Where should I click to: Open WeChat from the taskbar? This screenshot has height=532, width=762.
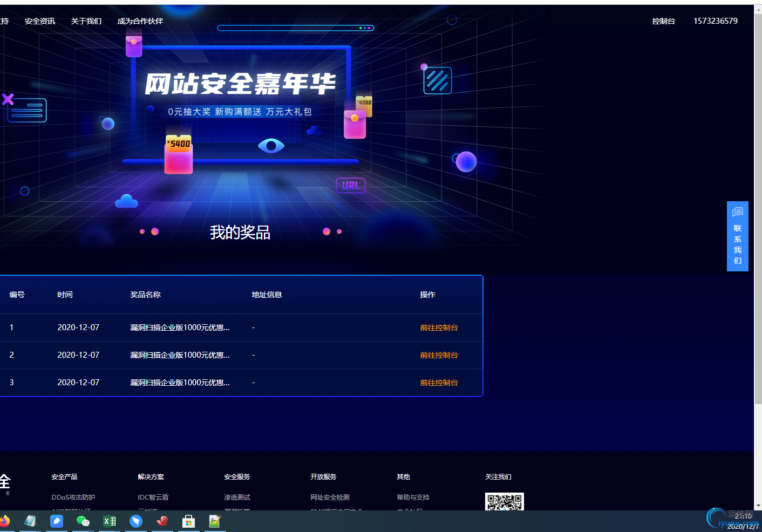pyautogui.click(x=83, y=521)
